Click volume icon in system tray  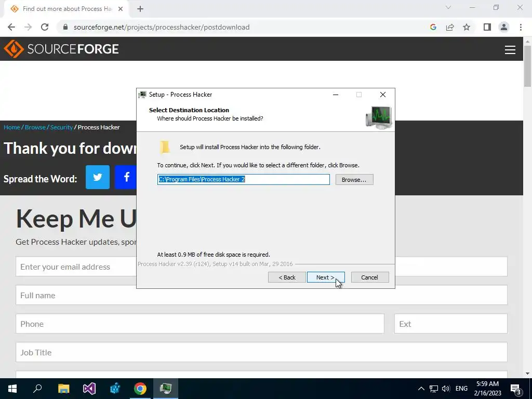446,389
